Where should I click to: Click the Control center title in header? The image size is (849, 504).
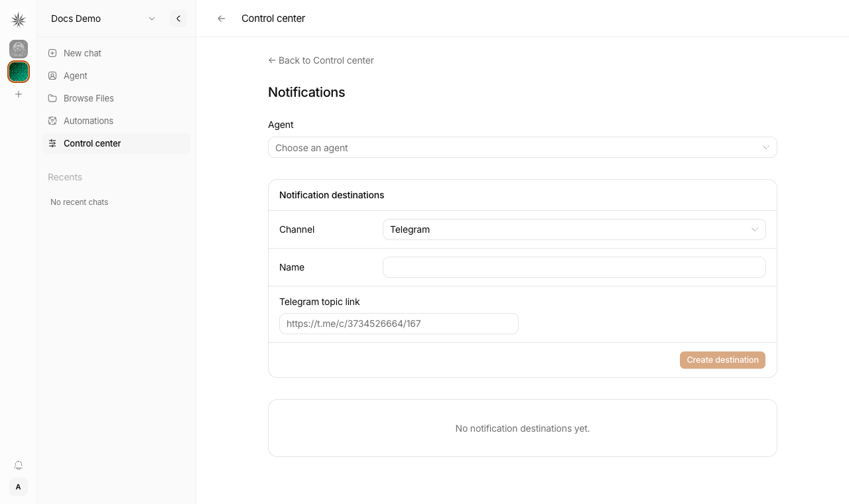273,19
